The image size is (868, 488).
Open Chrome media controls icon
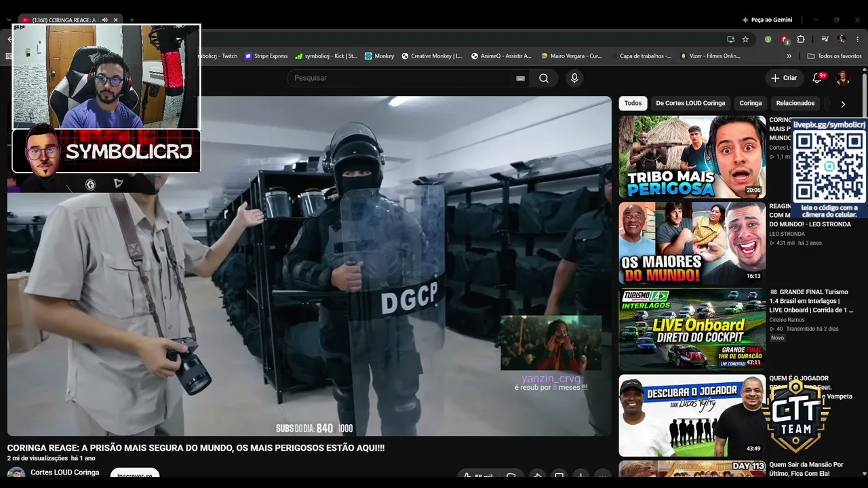(x=825, y=39)
